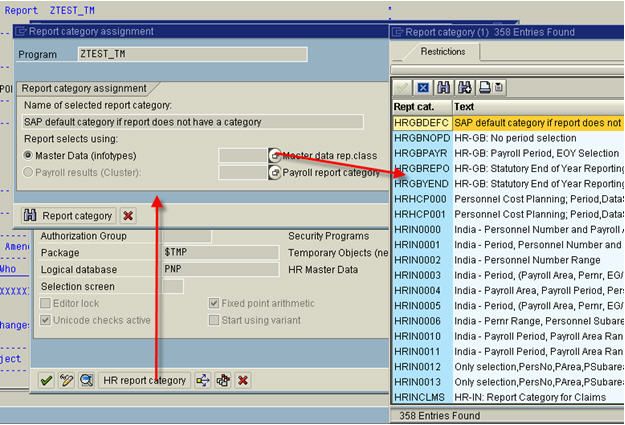The width and height of the screenshot is (625, 425).
Task: Click the Find next binoculars icon
Action: [464, 87]
